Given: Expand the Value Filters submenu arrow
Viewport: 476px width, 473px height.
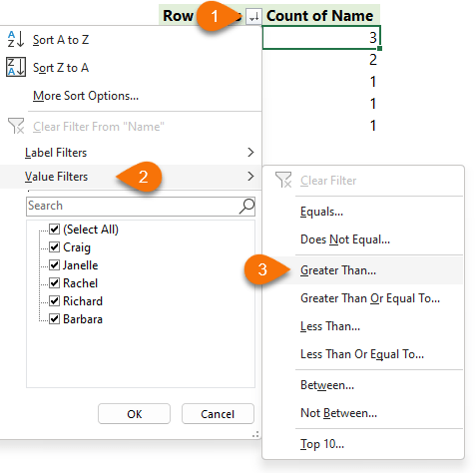Looking at the screenshot, I should [x=250, y=176].
